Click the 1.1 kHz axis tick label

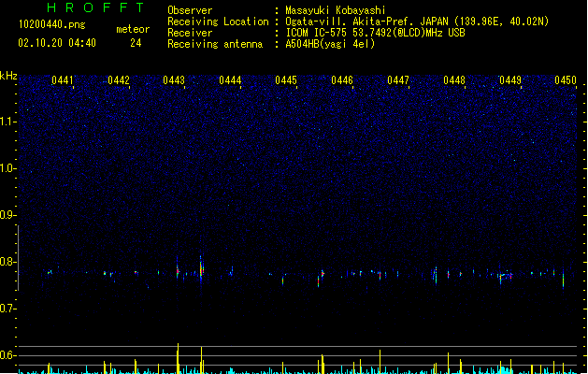point(7,122)
